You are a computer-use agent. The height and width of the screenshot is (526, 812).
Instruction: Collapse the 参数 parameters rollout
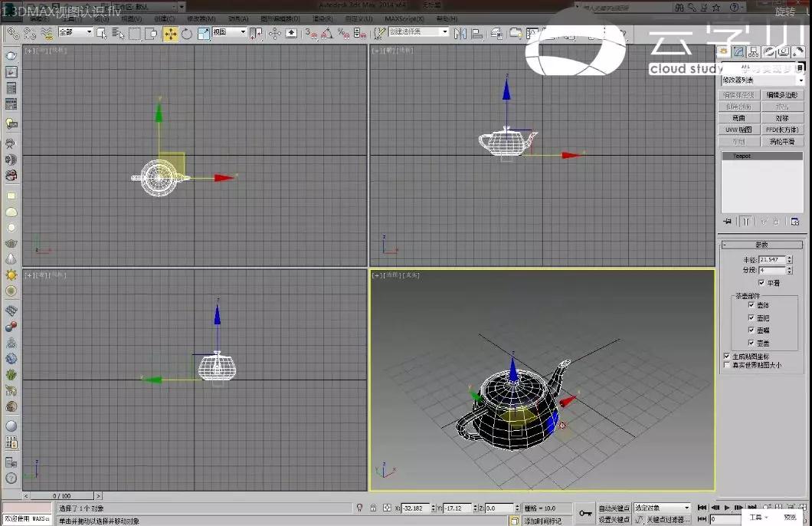pos(761,245)
